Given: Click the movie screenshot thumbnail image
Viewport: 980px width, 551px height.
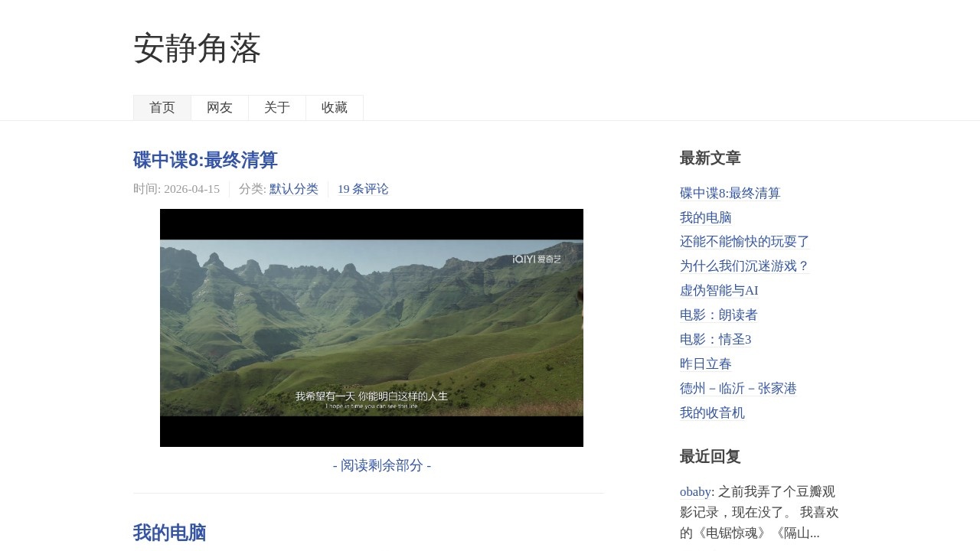Looking at the screenshot, I should (x=371, y=328).
